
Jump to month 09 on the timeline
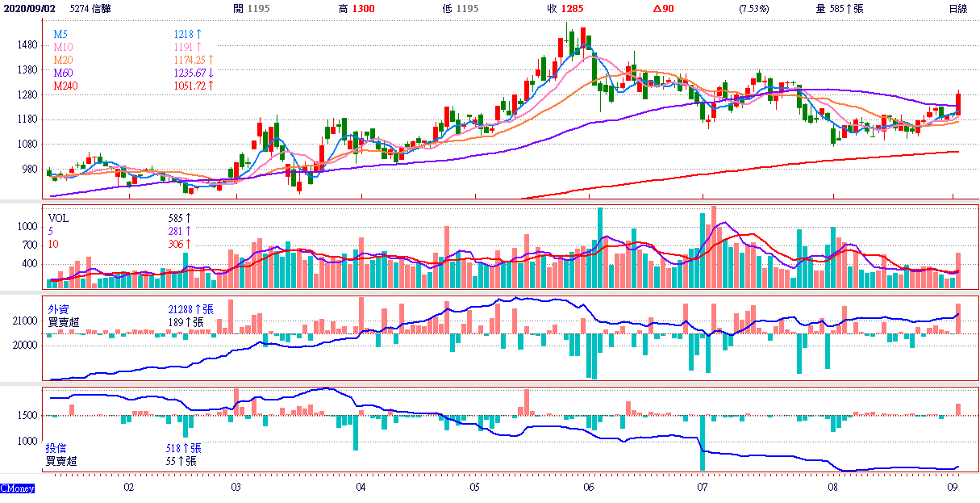(x=953, y=488)
